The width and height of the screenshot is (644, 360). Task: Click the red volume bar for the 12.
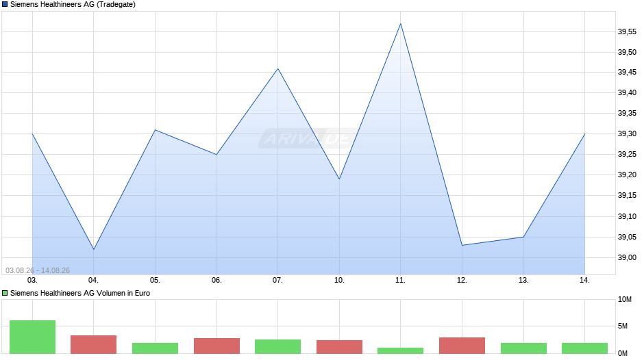click(x=462, y=346)
